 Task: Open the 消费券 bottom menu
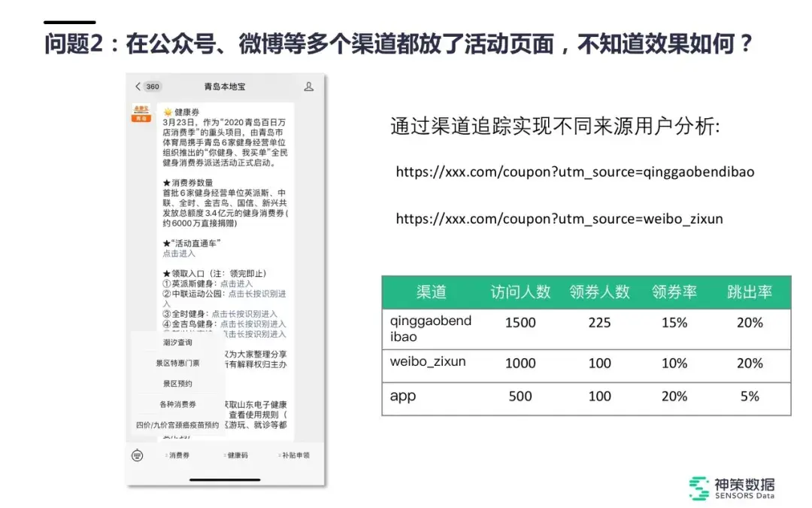pyautogui.click(x=177, y=455)
